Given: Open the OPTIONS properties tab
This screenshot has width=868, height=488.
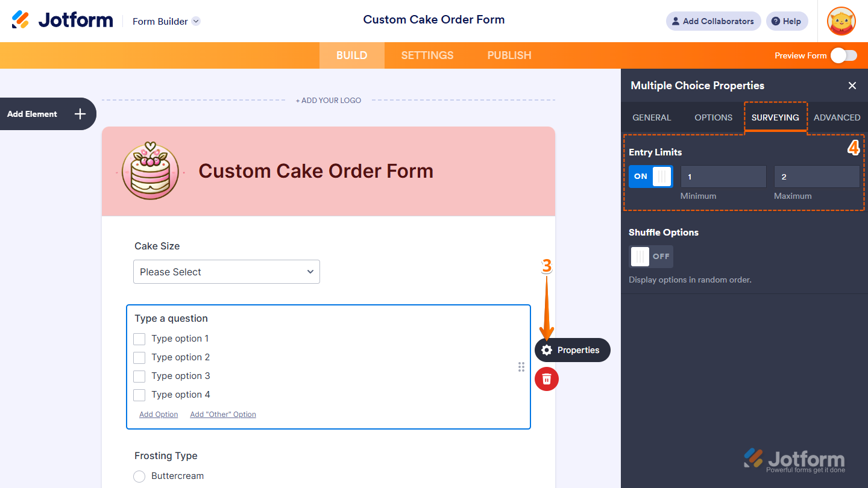Looking at the screenshot, I should 714,117.
